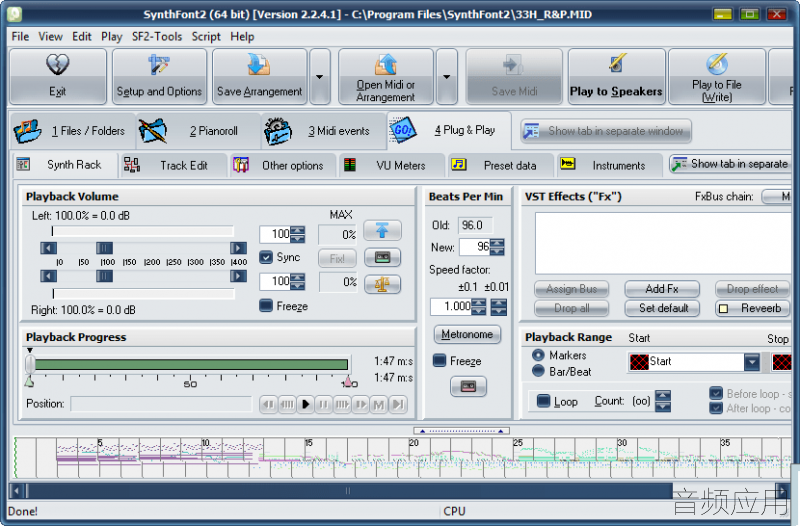Open the Help menu
Viewport: 800px width, 526px height.
[242, 37]
